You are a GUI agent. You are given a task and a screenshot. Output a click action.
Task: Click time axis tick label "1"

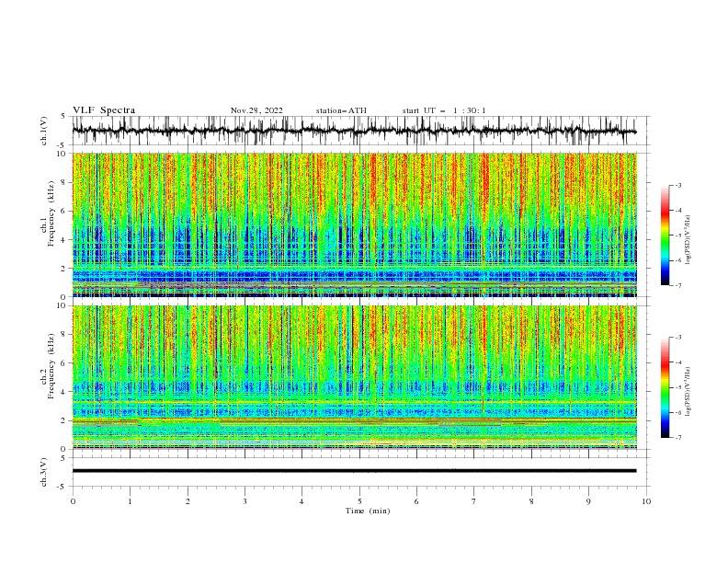point(130,501)
